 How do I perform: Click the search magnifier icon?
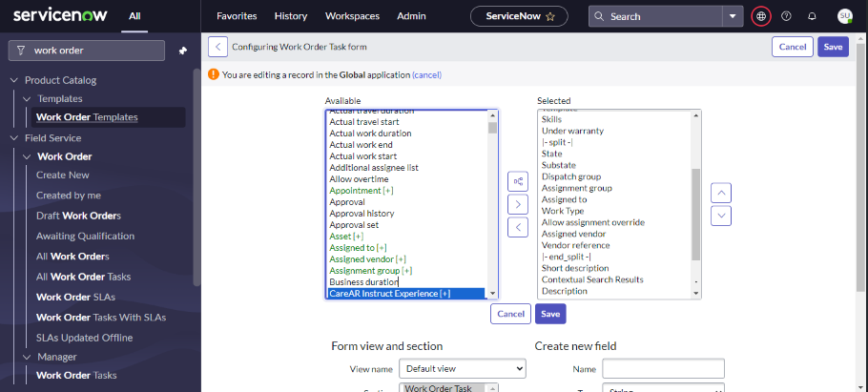tap(599, 16)
